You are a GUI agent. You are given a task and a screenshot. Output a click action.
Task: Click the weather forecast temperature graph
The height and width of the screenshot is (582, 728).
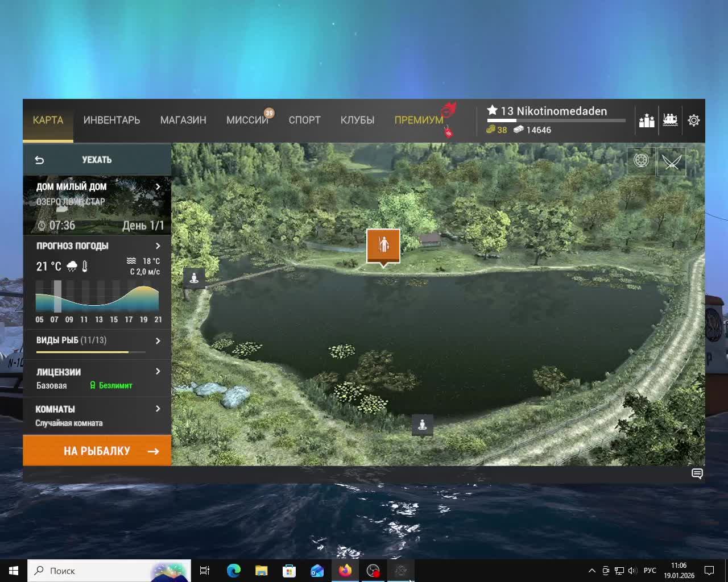coord(97,297)
